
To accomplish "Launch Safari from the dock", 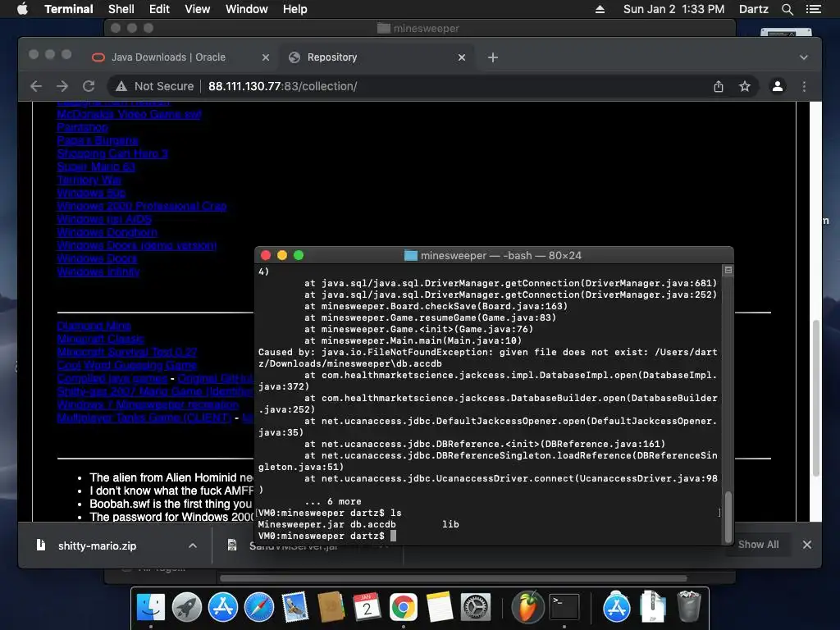I will [258, 607].
